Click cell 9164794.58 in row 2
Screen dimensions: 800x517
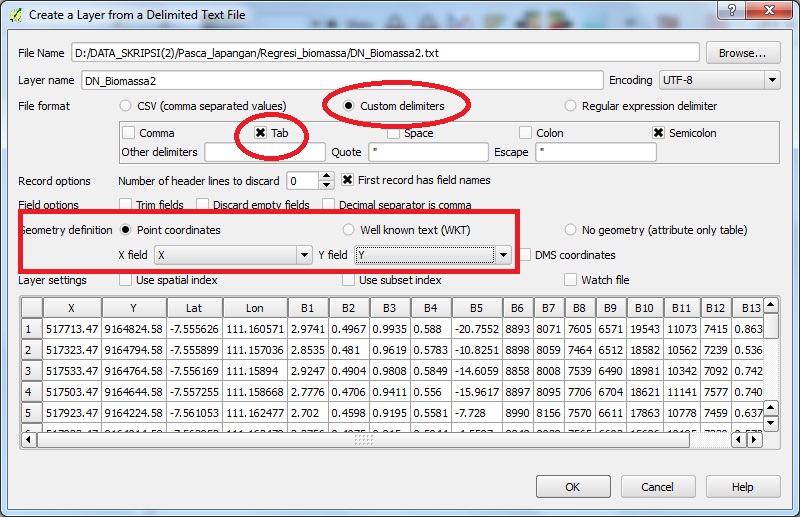pos(134,350)
